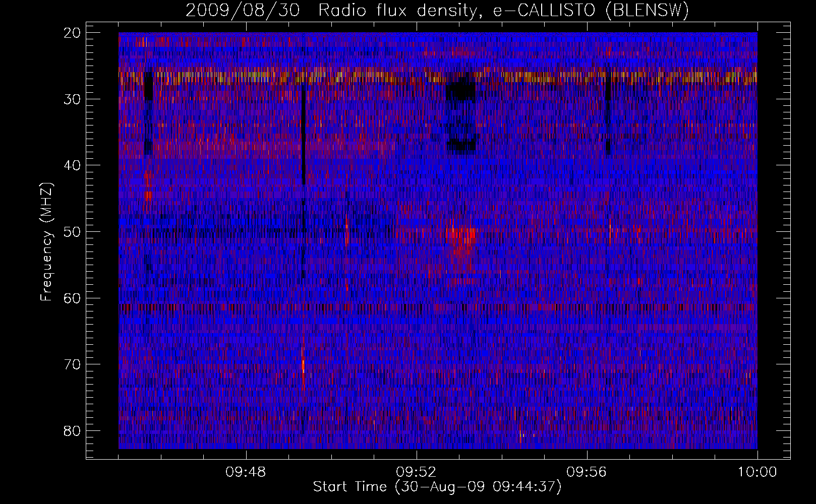Click the Start Time axis label

(437, 487)
